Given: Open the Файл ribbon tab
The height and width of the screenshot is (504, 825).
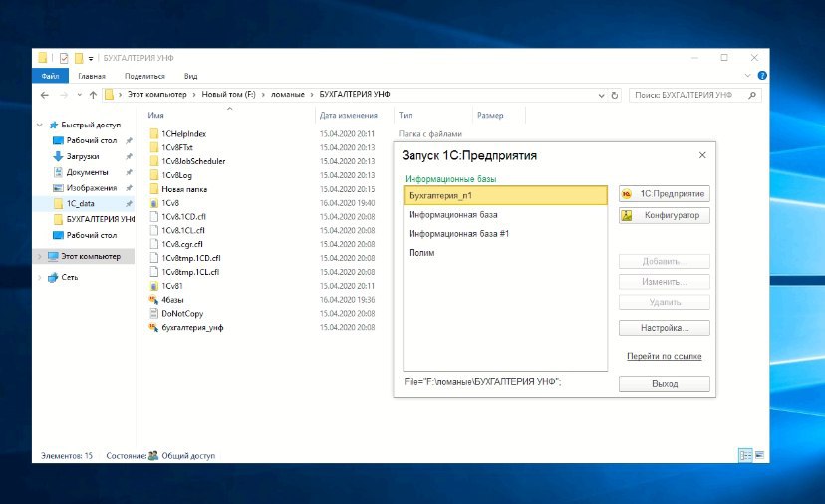Looking at the screenshot, I should pyautogui.click(x=50, y=76).
